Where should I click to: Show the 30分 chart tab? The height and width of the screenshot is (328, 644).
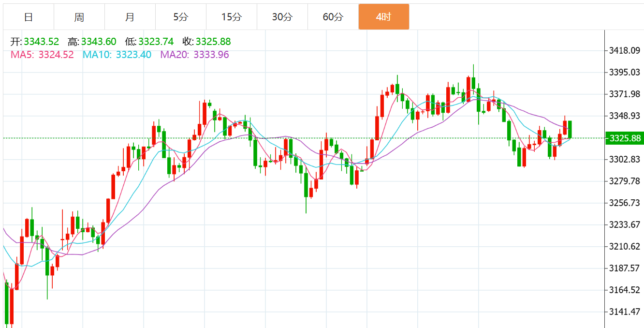click(282, 17)
